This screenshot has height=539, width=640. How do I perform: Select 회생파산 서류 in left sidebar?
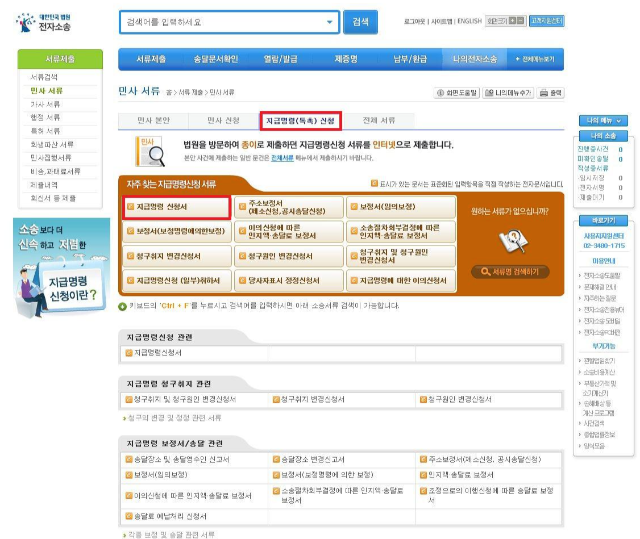click(52, 144)
